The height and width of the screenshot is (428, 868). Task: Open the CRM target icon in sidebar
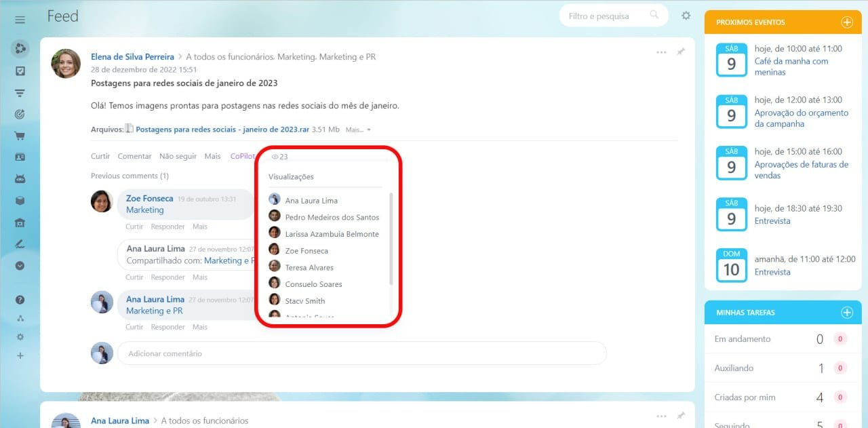click(x=20, y=114)
